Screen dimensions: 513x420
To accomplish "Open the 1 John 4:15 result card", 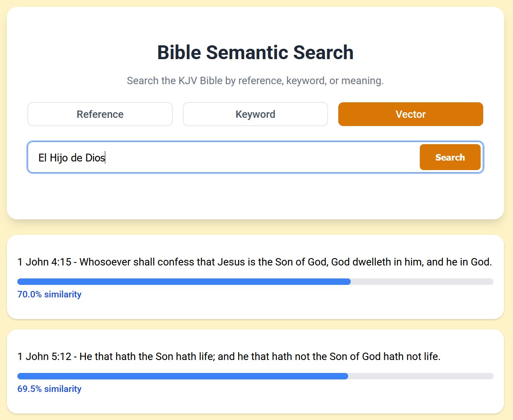I will coord(256,276).
